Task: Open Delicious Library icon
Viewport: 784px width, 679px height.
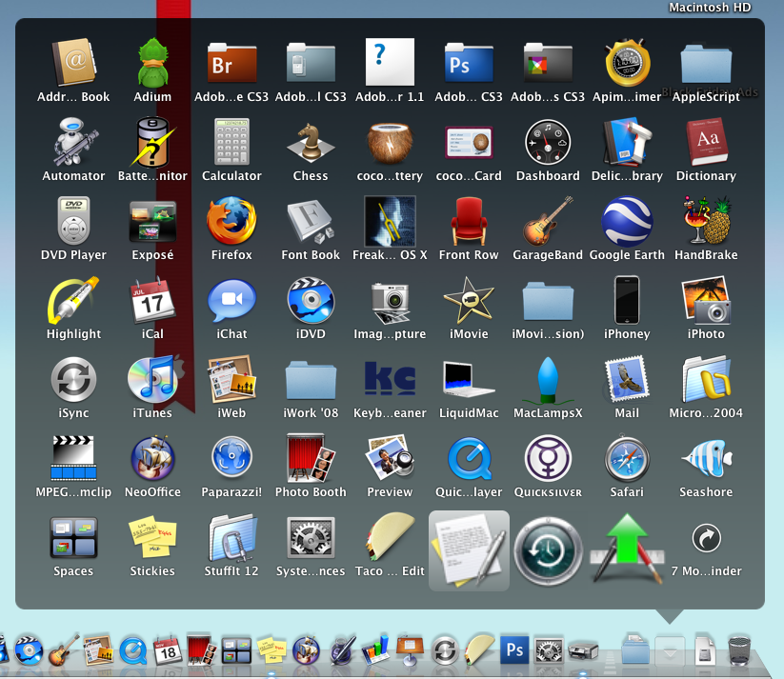Action: pyautogui.click(x=627, y=142)
